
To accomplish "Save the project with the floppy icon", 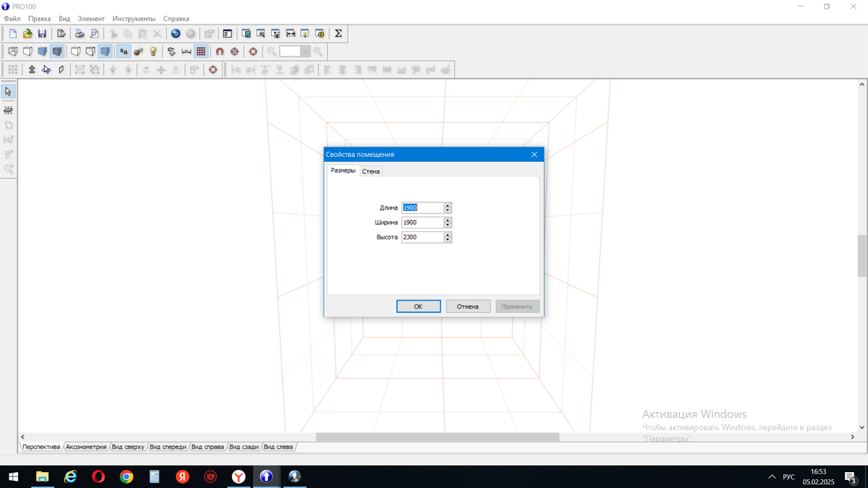I will 42,33.
